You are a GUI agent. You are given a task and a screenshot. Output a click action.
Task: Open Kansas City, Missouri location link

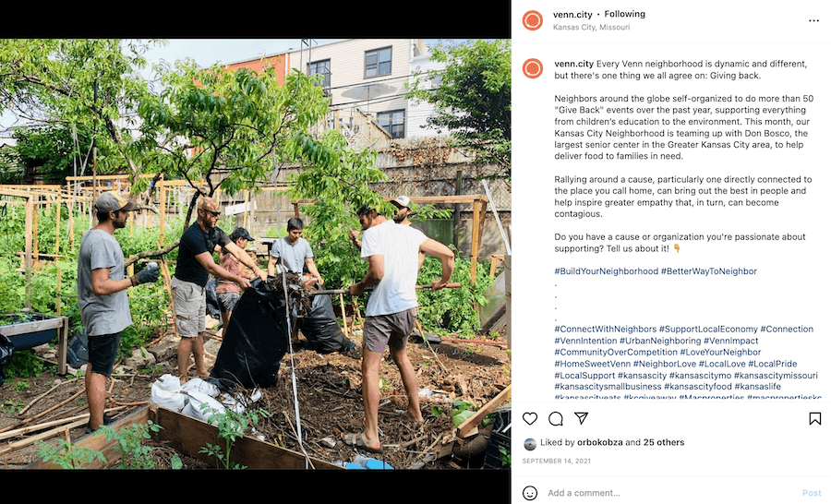point(592,27)
